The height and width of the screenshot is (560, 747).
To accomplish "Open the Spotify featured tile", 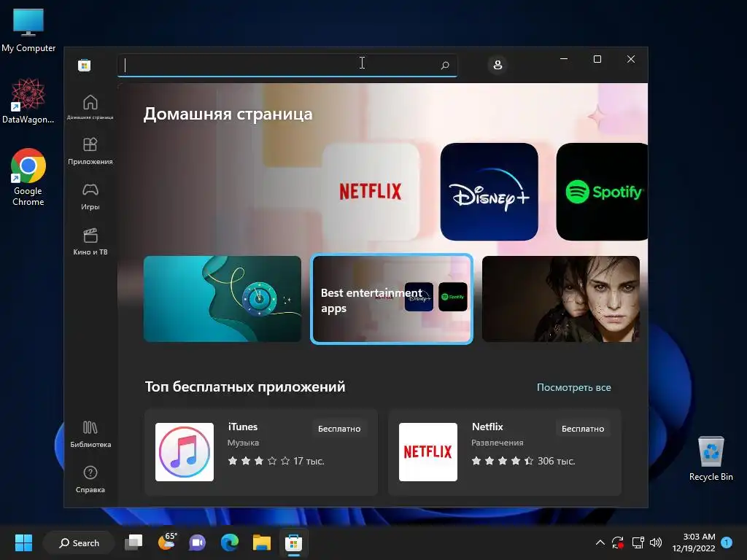I will [602, 192].
